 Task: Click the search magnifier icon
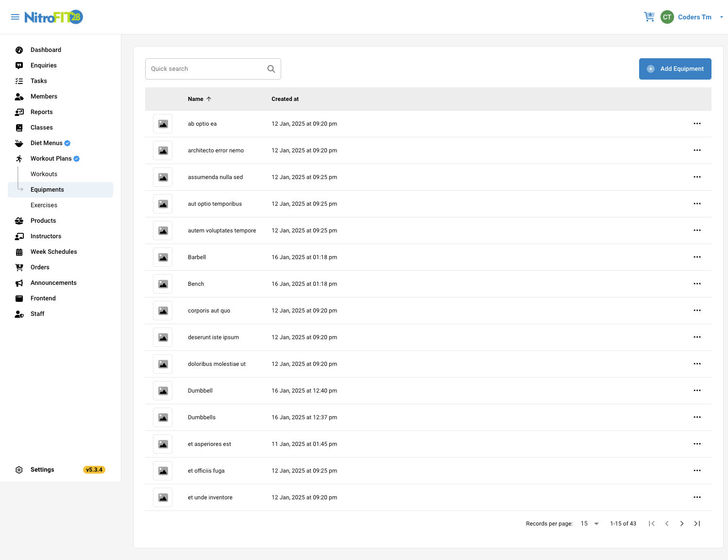[271, 69]
